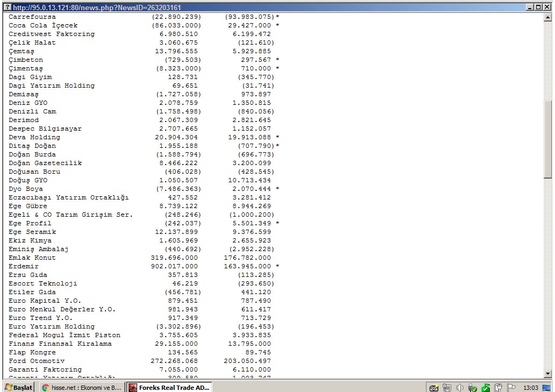Click the Çelik Halat row name
The width and height of the screenshot is (555, 392).
[32, 43]
